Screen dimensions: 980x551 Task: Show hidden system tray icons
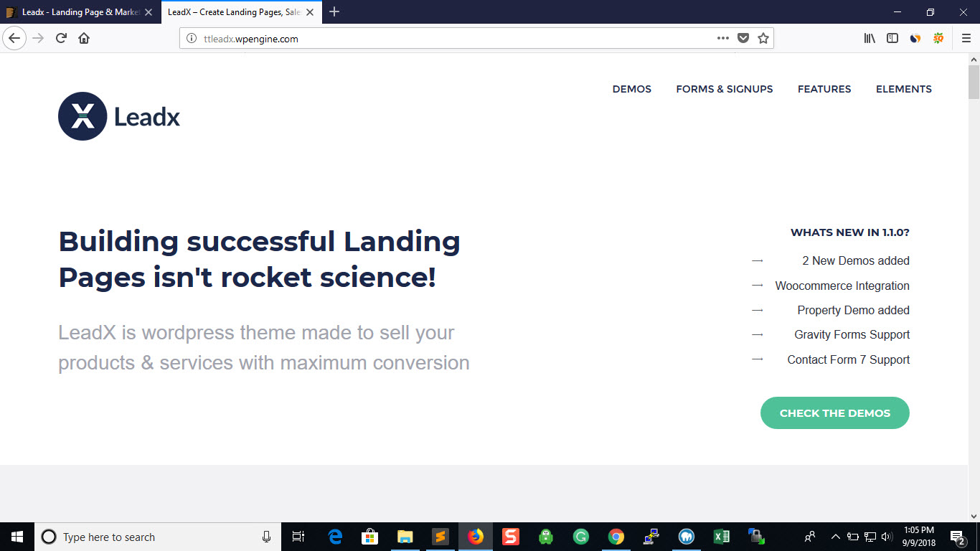(x=835, y=537)
